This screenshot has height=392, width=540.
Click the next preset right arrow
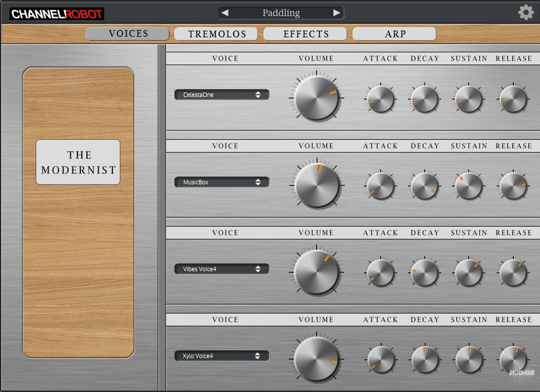[337, 13]
